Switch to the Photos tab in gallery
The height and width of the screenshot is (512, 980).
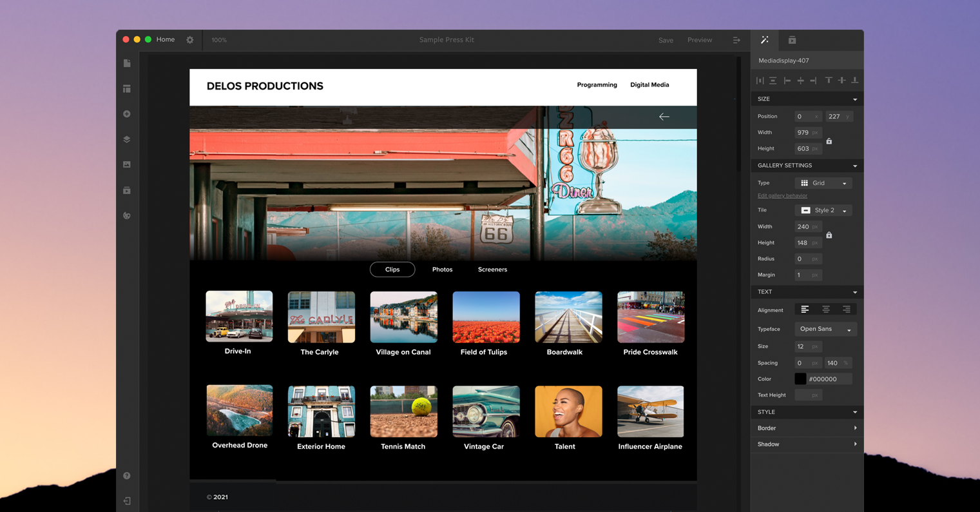pyautogui.click(x=443, y=270)
